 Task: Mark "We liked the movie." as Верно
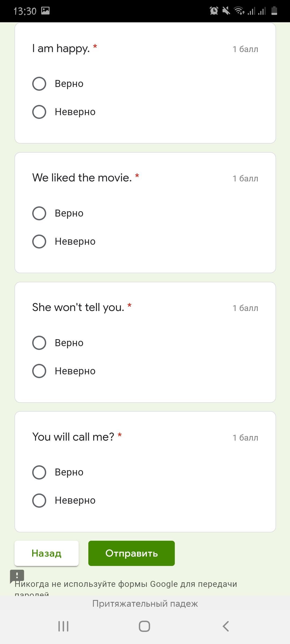coord(39,213)
